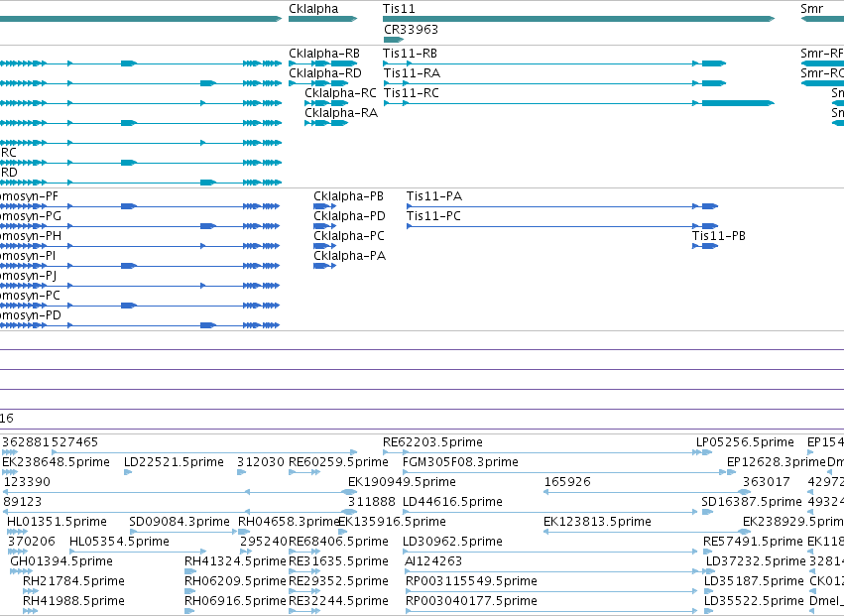This screenshot has height=616, width=844.
Task: Click EST FGM305F08.3prime
Action: [564, 472]
